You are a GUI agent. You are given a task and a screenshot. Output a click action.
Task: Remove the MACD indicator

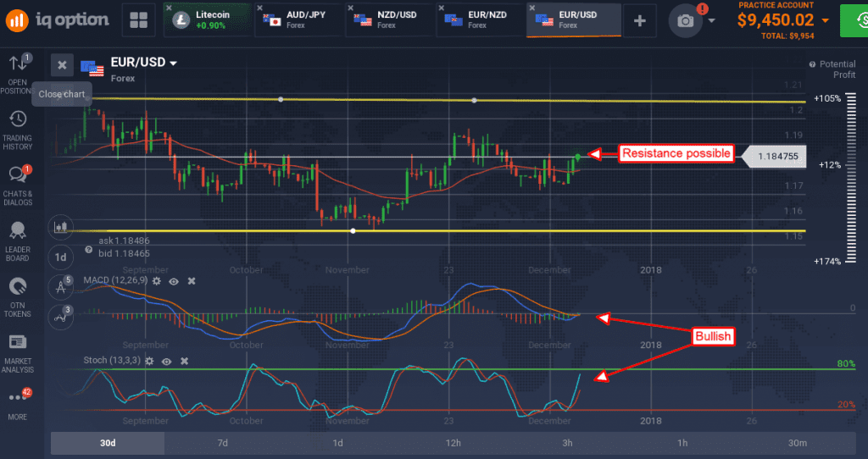(192, 281)
